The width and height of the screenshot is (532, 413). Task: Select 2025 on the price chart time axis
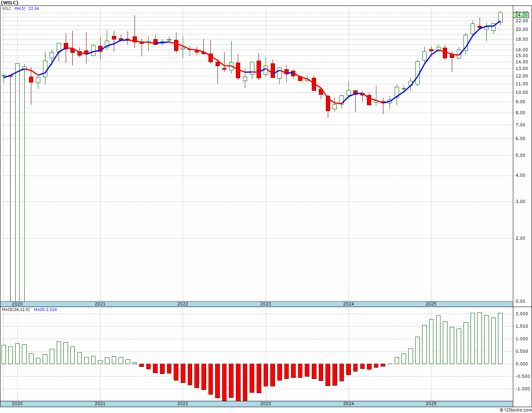431,304
